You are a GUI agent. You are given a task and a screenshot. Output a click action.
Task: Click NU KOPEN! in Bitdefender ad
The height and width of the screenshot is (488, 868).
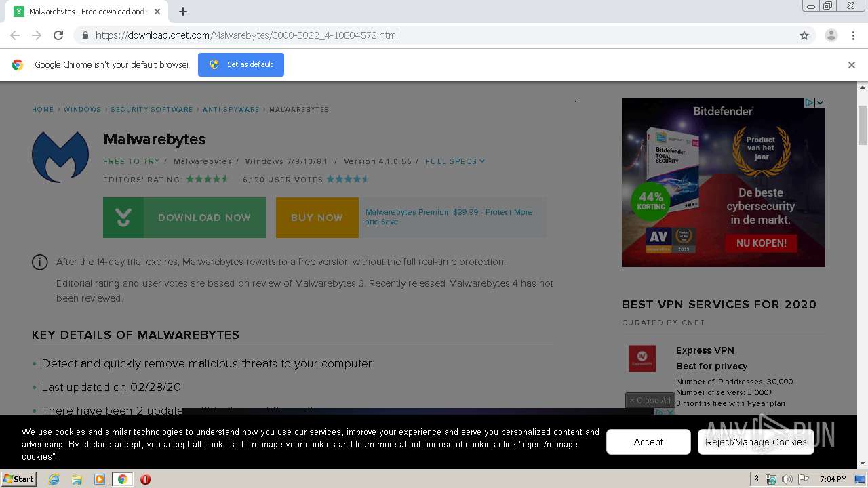[762, 243]
